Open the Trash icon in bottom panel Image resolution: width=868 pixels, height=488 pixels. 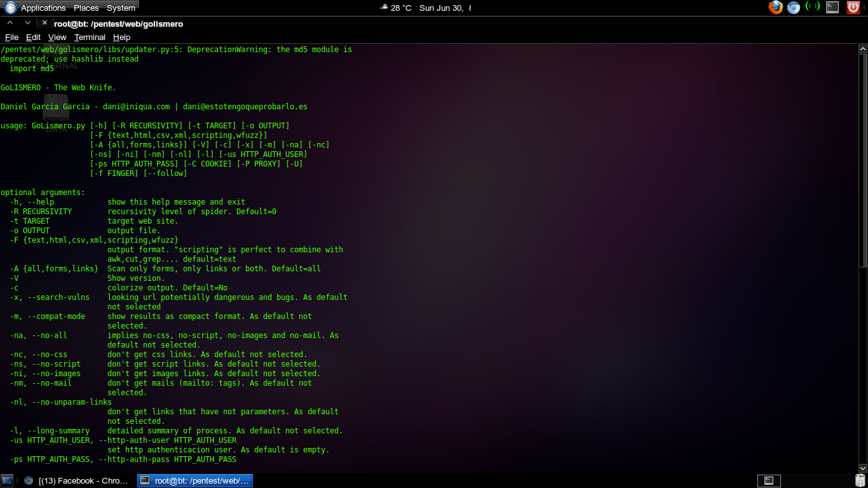coord(860,480)
